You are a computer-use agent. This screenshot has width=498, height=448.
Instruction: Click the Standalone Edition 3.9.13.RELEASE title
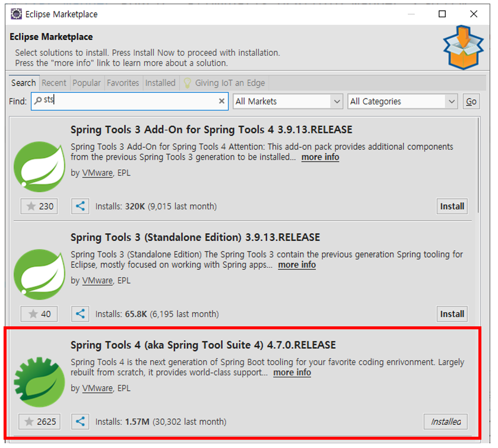(x=195, y=237)
